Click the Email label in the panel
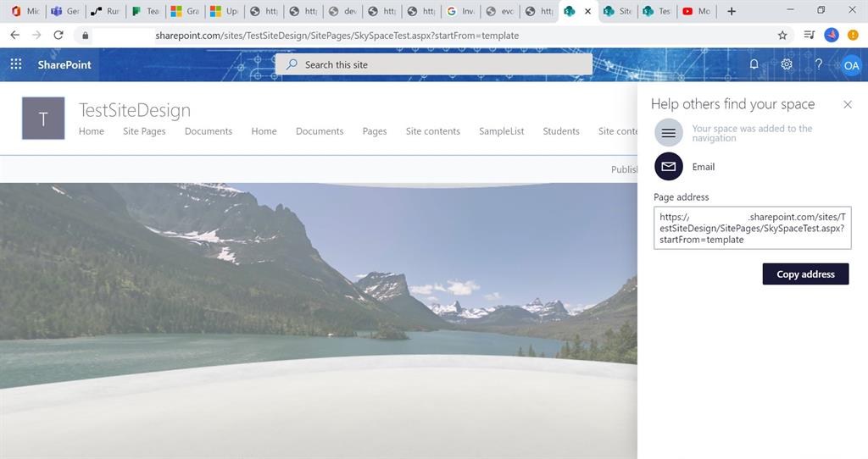The image size is (868, 459). coord(703,167)
